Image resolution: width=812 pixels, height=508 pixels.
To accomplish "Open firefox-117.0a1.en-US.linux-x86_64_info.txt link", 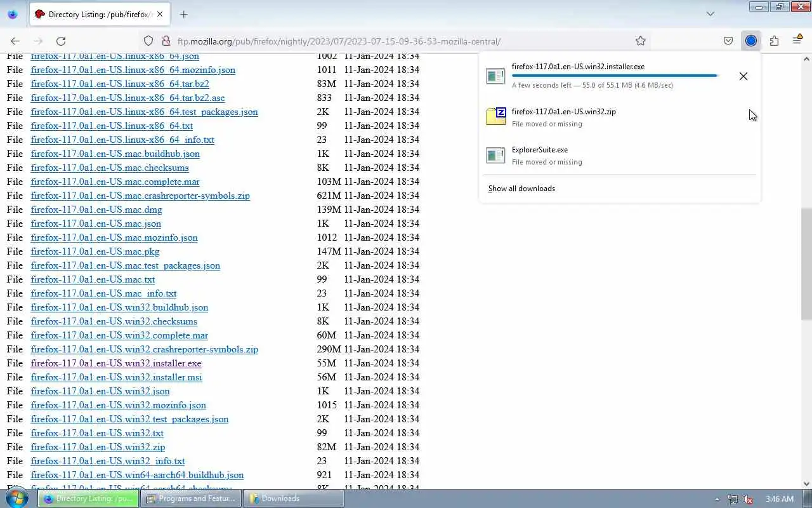I will pyautogui.click(x=122, y=140).
